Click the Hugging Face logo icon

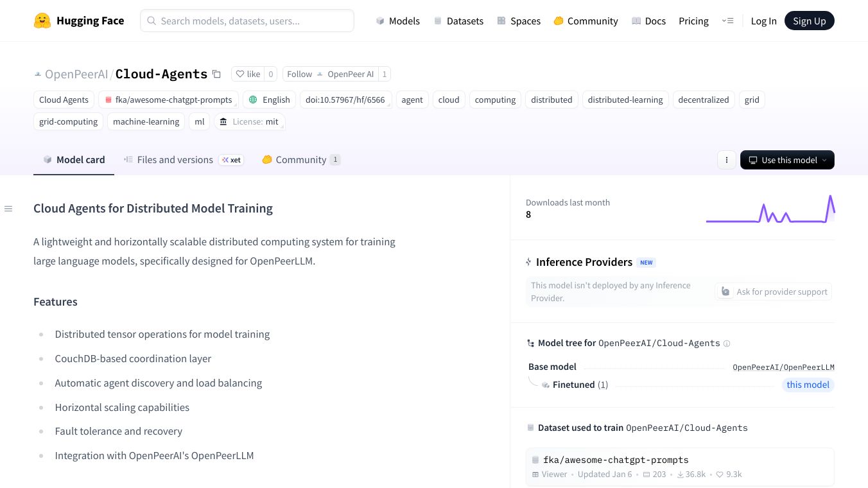(42, 21)
